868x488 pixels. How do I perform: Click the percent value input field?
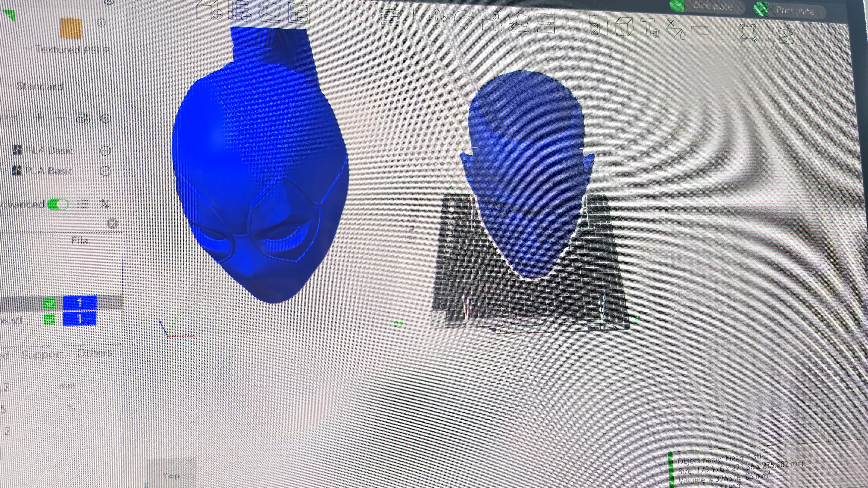pos(40,408)
